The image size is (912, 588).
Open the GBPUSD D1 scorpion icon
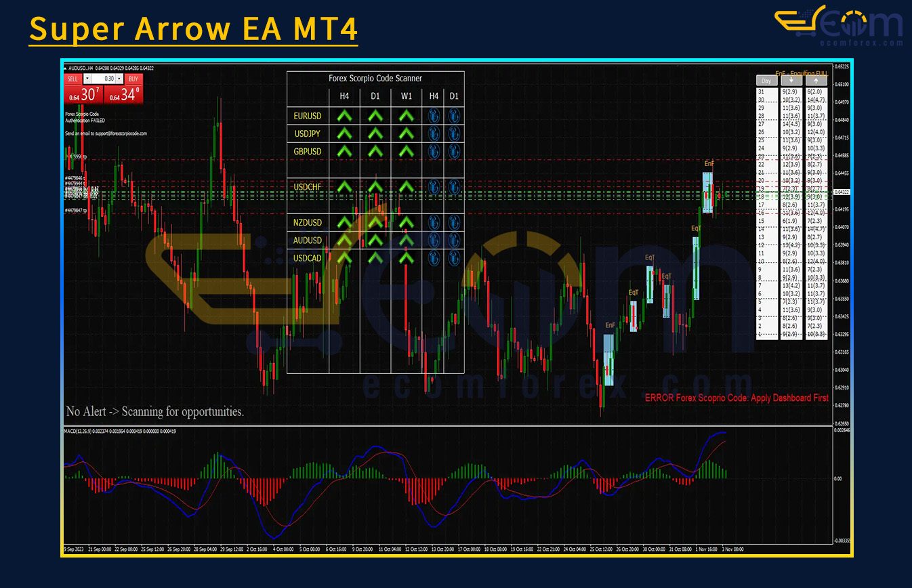(454, 151)
